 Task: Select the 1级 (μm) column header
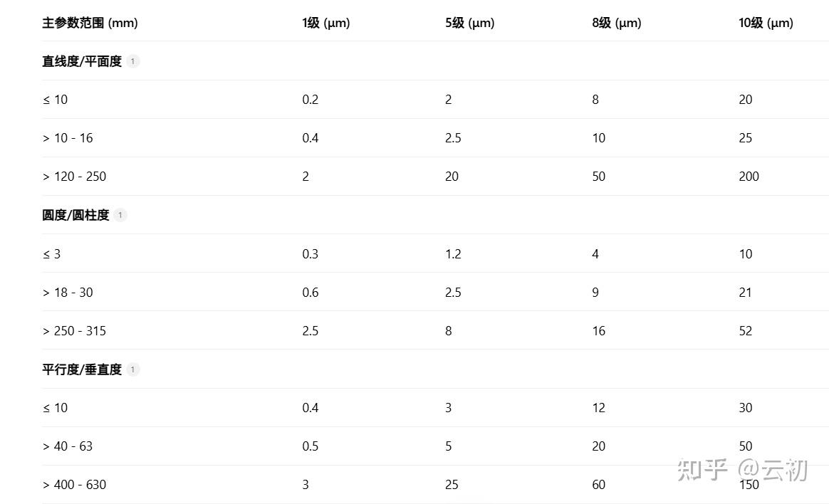[x=325, y=23]
